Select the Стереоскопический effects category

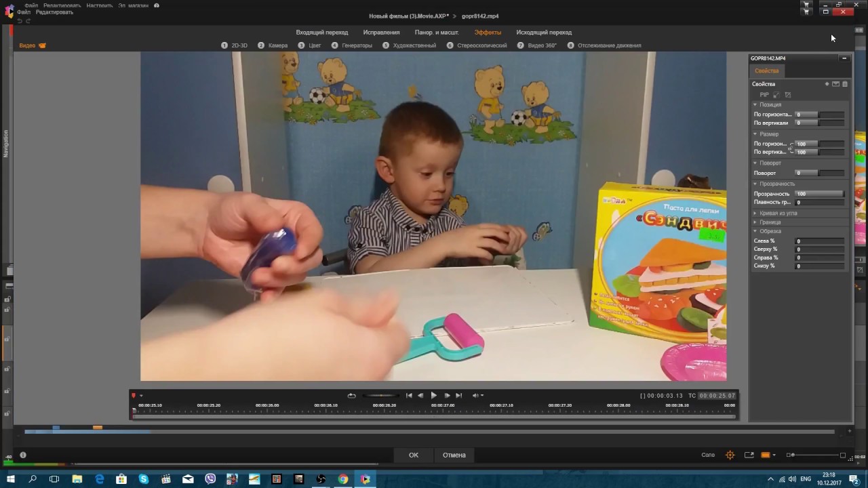tap(477, 45)
